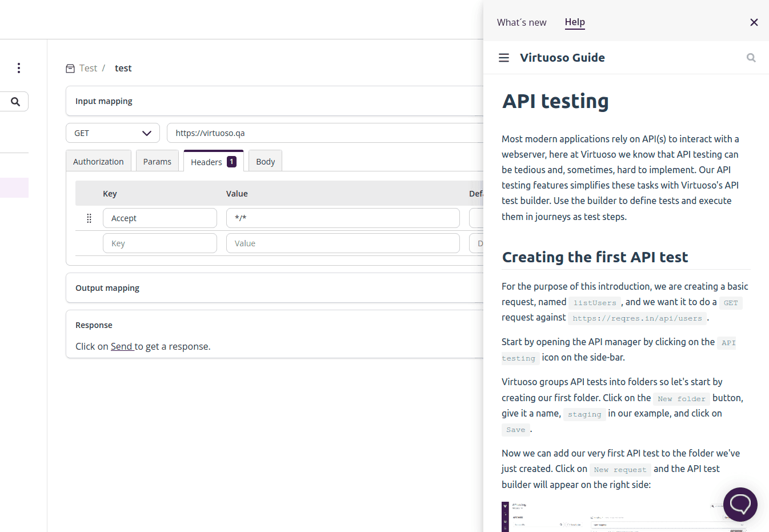Image resolution: width=769 pixels, height=532 pixels.
Task: Open the three-dot more options menu
Action: tap(19, 68)
